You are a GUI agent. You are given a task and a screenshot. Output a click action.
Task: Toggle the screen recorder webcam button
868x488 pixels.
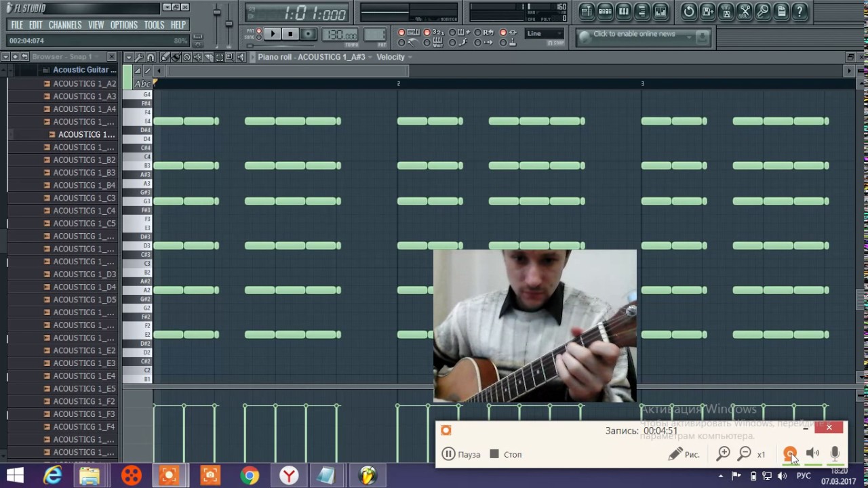(x=790, y=453)
